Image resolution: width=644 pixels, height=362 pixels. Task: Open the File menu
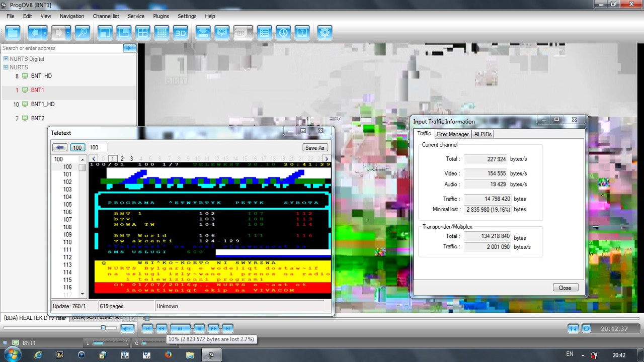[x=11, y=16]
